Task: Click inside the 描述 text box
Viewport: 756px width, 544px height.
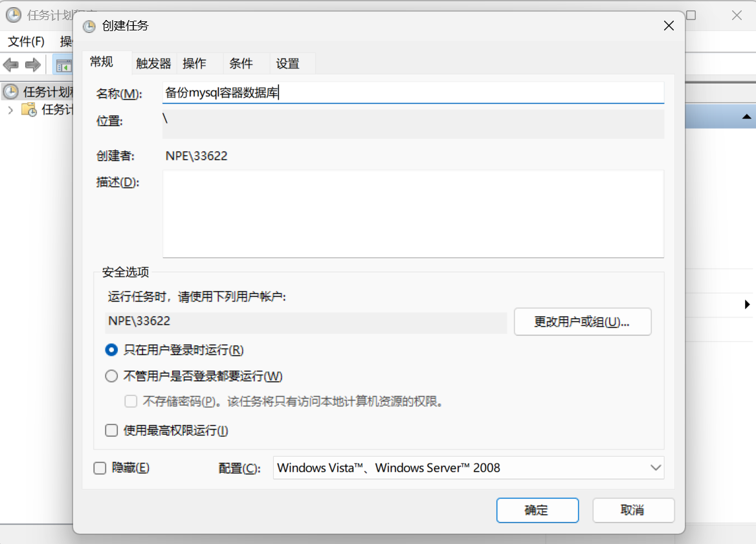Action: [x=412, y=213]
